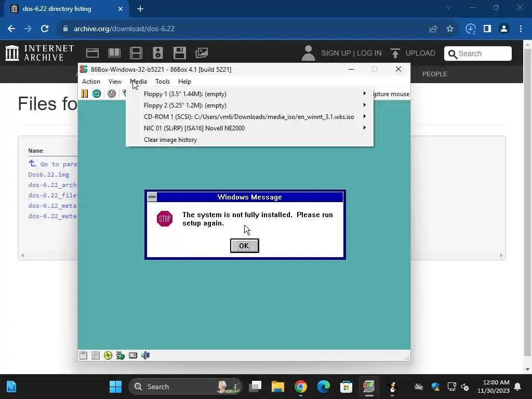The width and height of the screenshot is (532, 399).
Task: Select CD-ROM 1 (SCSI) menu entry
Action: coord(249,117)
